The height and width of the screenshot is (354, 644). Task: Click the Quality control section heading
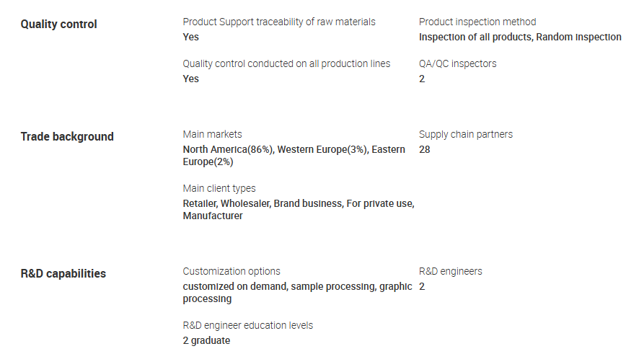(x=58, y=25)
